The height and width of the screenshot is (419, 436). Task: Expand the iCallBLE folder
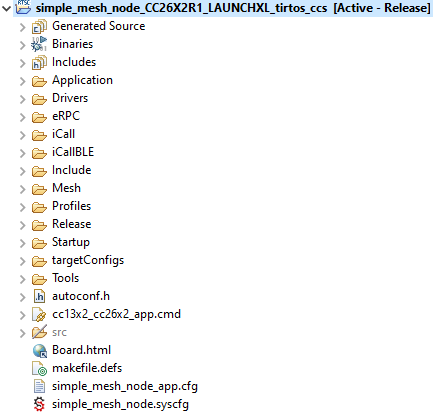pos(22,153)
